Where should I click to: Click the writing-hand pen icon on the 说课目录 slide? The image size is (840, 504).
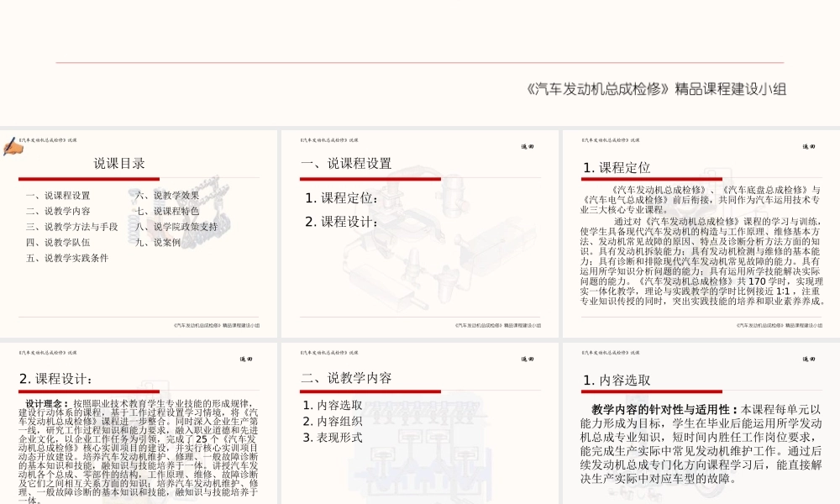[x=12, y=146]
